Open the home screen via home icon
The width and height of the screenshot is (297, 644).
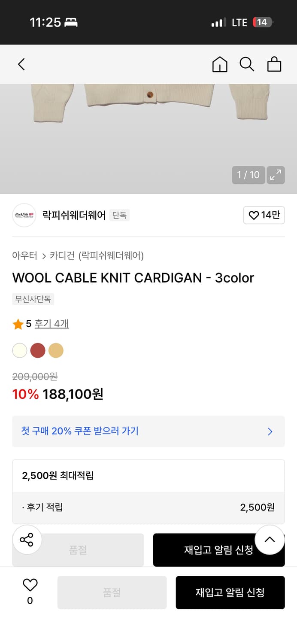point(219,64)
